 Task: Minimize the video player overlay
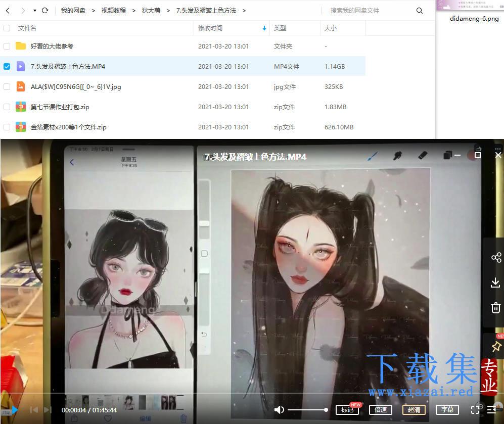click(x=457, y=155)
